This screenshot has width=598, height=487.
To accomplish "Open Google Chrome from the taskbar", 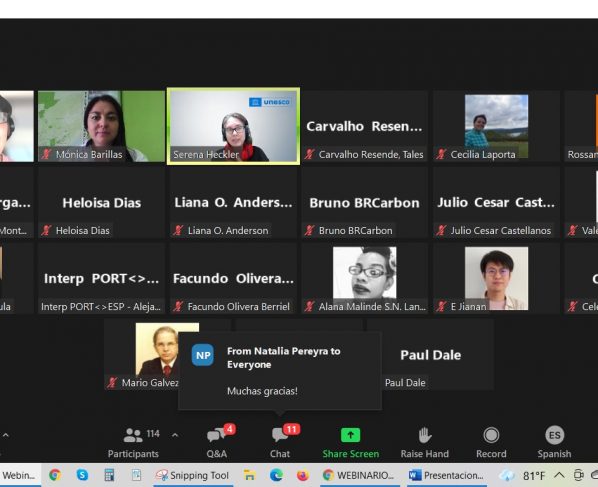I will [55, 475].
